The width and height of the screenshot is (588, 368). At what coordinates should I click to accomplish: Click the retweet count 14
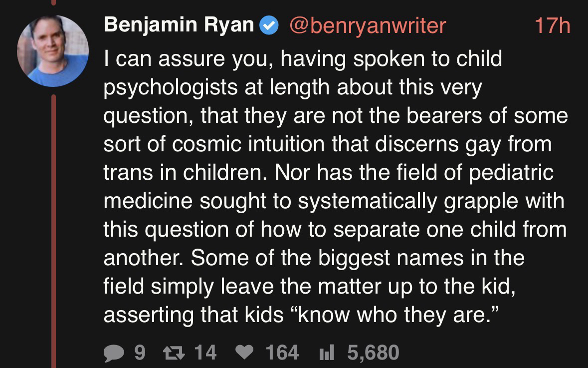pos(205,353)
